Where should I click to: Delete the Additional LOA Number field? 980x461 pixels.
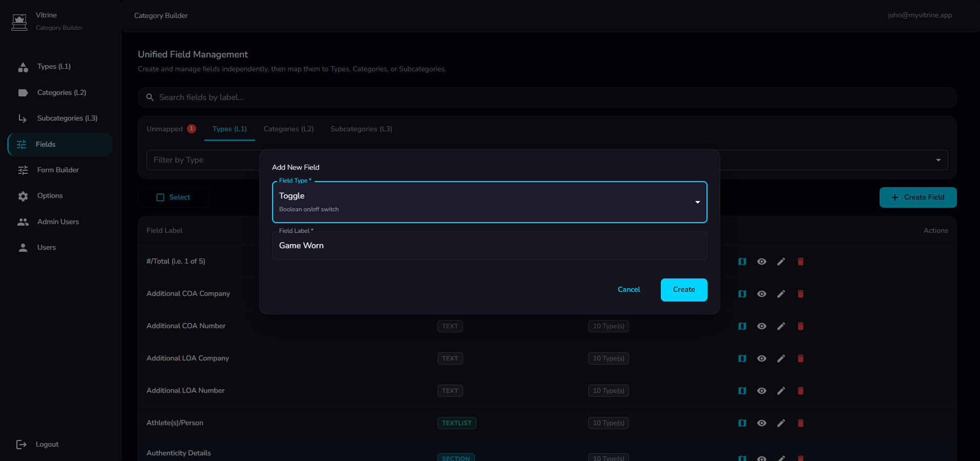(x=800, y=391)
